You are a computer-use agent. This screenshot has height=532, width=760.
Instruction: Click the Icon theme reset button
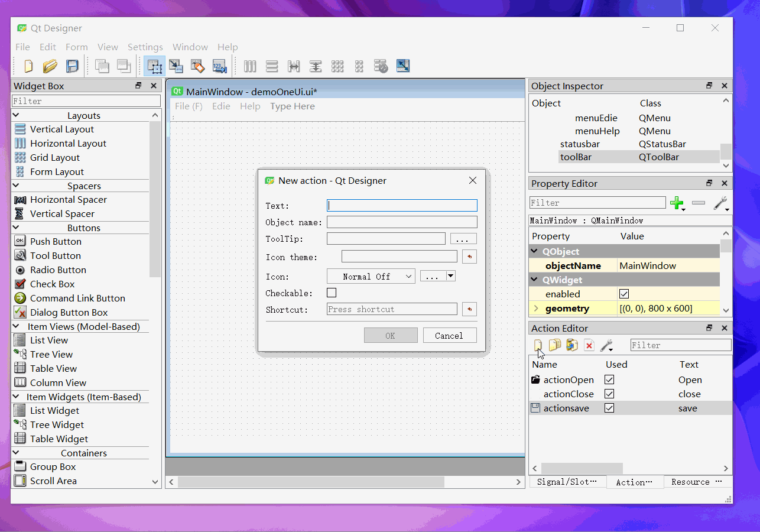click(469, 257)
